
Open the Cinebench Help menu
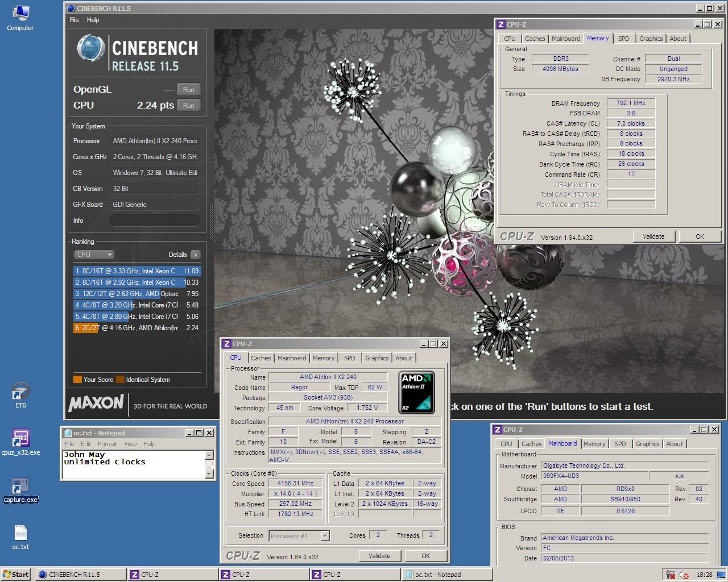click(x=93, y=20)
